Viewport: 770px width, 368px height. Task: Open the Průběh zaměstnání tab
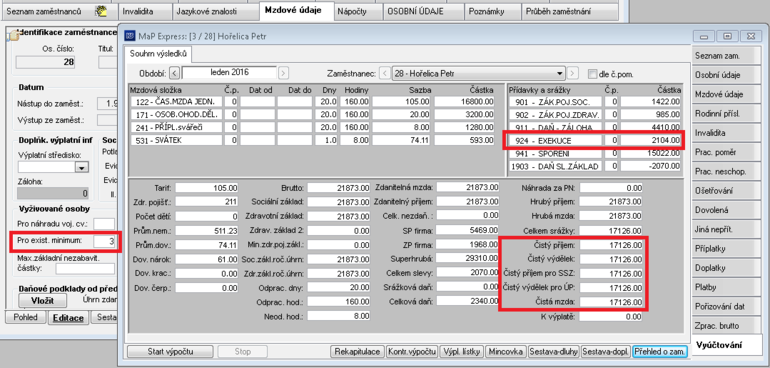click(x=570, y=11)
